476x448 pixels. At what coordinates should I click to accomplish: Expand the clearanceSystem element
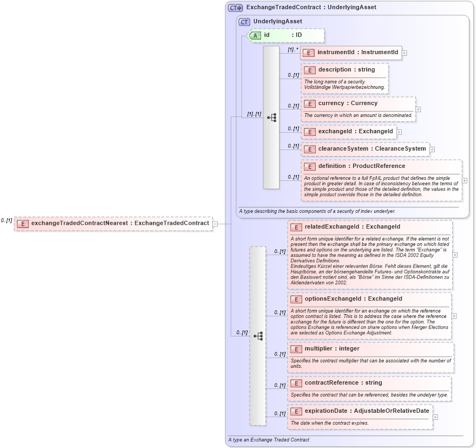pyautogui.click(x=432, y=150)
